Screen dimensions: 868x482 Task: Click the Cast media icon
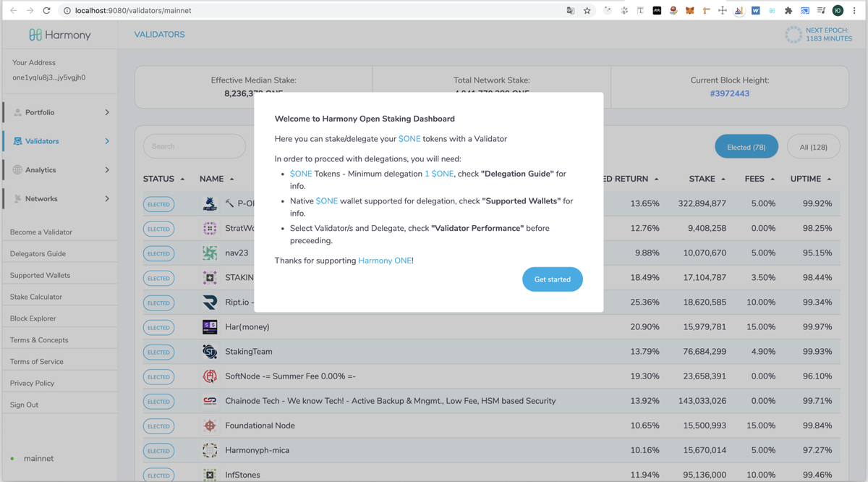804,11
